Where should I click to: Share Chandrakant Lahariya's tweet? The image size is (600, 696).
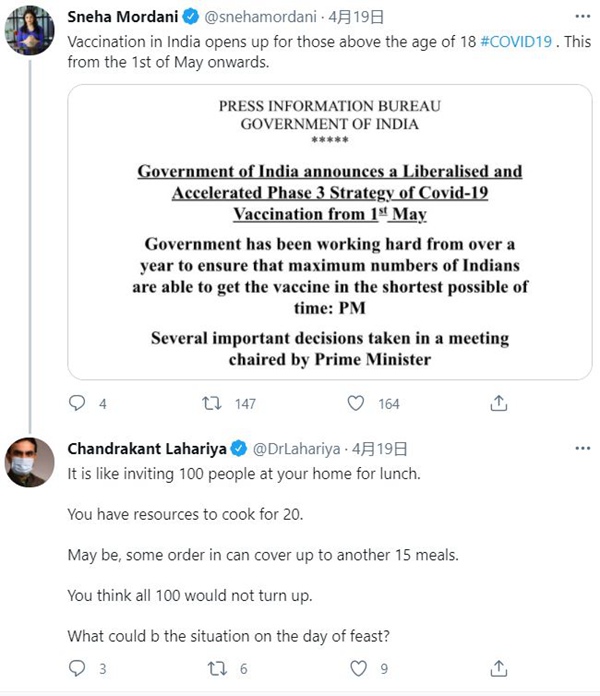pyautogui.click(x=499, y=669)
